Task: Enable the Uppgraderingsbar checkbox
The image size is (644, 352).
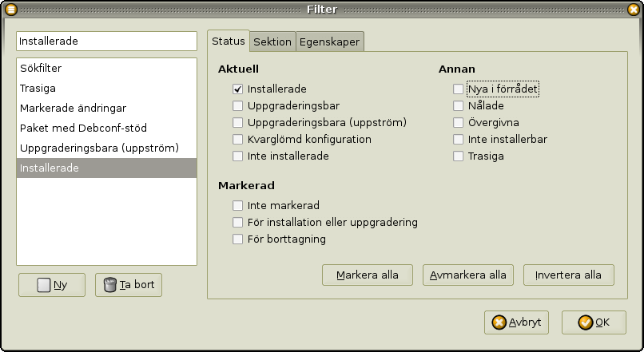Action: 238,106
